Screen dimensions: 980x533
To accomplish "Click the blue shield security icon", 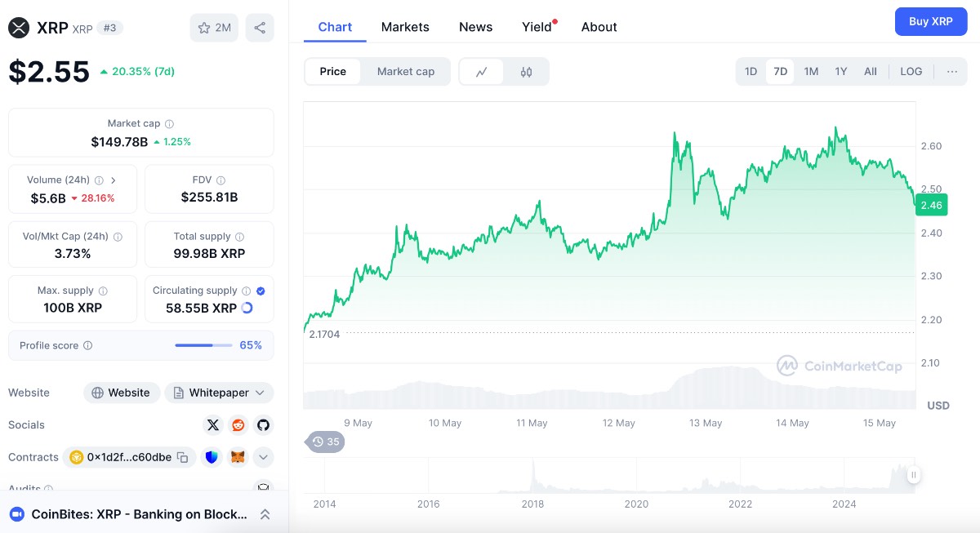I will click(212, 457).
